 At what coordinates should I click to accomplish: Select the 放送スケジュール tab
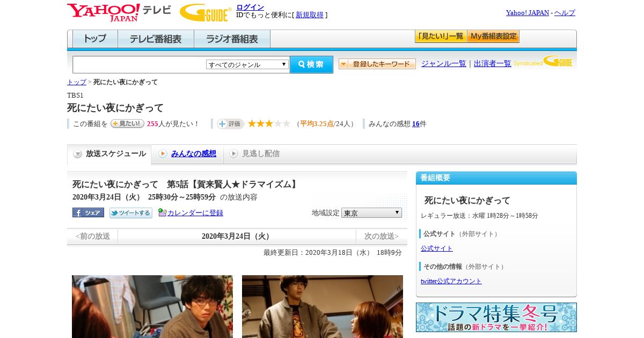(109, 154)
